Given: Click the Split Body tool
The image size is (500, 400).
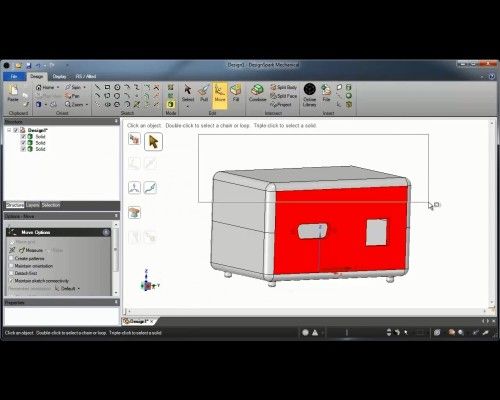Looking at the screenshot, I should pyautogui.click(x=283, y=87).
